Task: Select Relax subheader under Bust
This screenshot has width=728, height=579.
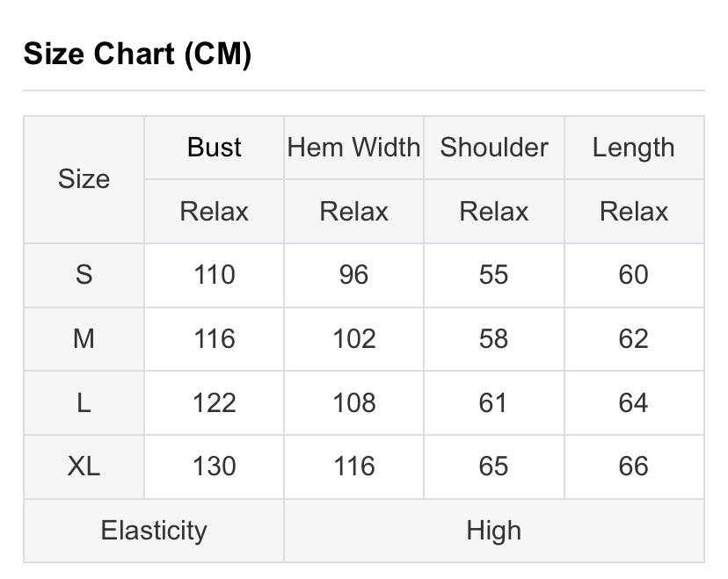Action: coord(214,212)
